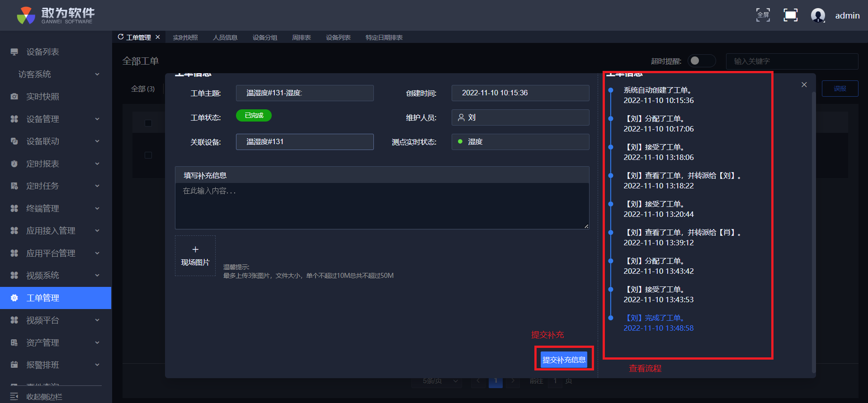This screenshot has width=868, height=403.
Task: Click the 全屏 icon in the header
Action: [x=763, y=15]
